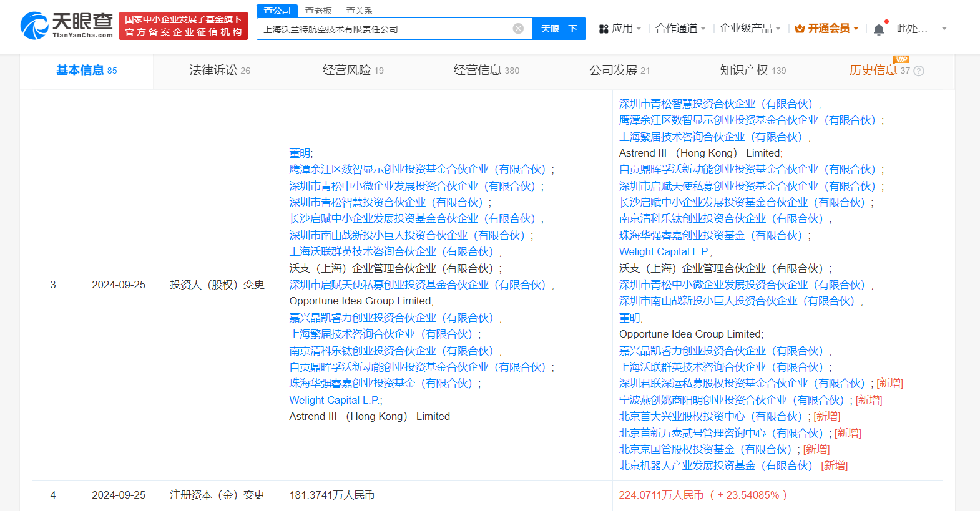The image size is (980, 511).
Task: Select the 查关系 search tab
Action: coord(360,11)
